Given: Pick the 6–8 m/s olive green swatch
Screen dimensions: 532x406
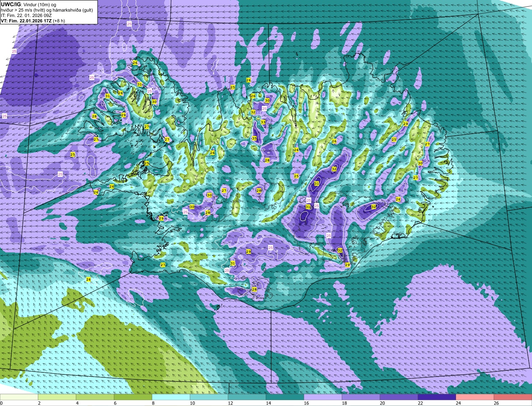Looking at the screenshot, I should click(133, 397).
